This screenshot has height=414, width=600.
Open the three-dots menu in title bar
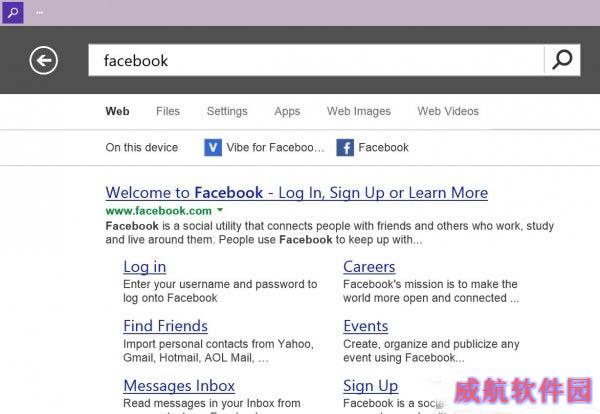pos(39,12)
